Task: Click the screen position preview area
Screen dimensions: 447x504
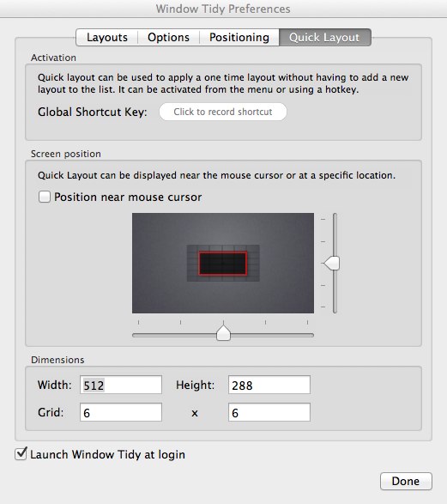Action: (x=223, y=263)
